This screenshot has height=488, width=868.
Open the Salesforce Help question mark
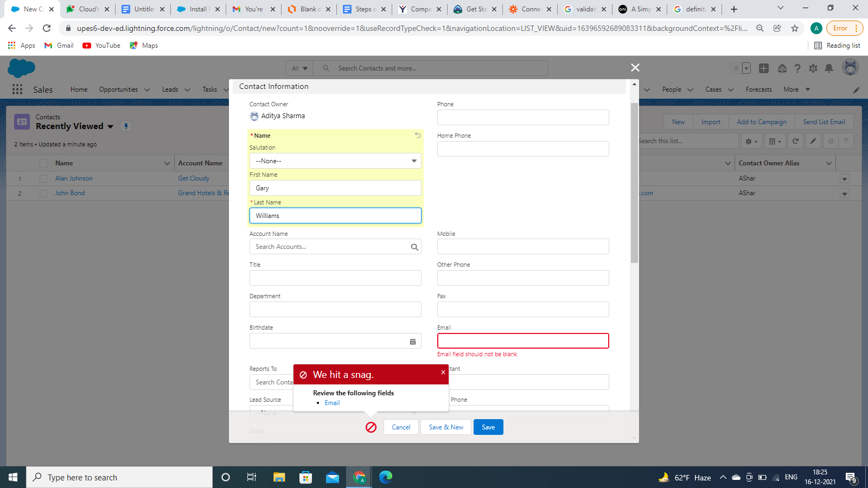[797, 68]
